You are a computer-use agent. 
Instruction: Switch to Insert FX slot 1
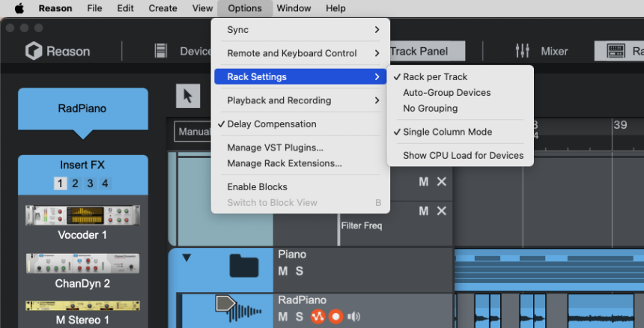[x=60, y=183]
